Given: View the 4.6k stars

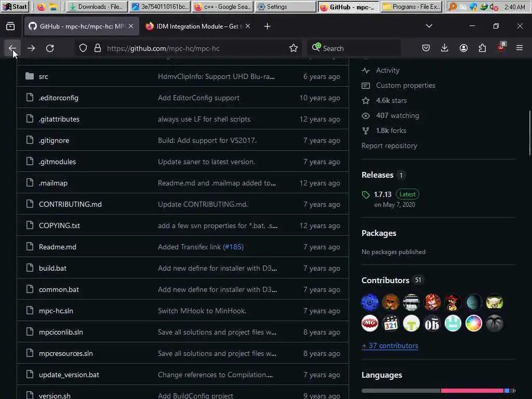Looking at the screenshot, I should [x=391, y=100].
